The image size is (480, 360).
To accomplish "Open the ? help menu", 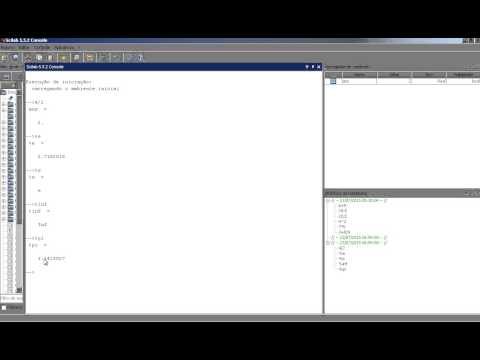I will tap(79, 48).
